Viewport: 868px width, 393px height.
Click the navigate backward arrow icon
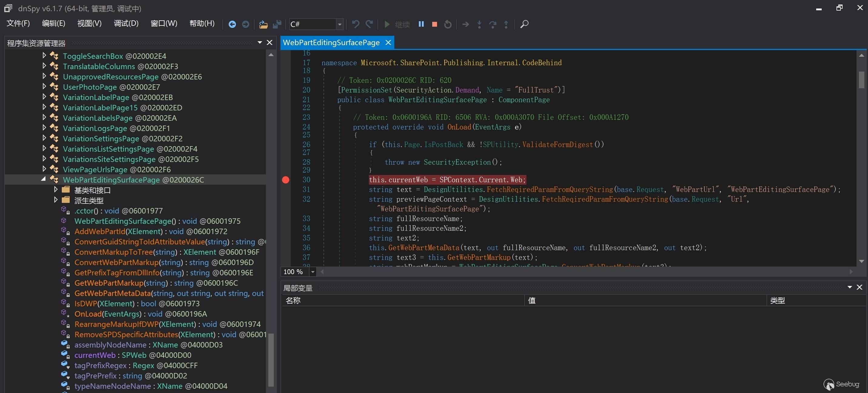(x=232, y=24)
